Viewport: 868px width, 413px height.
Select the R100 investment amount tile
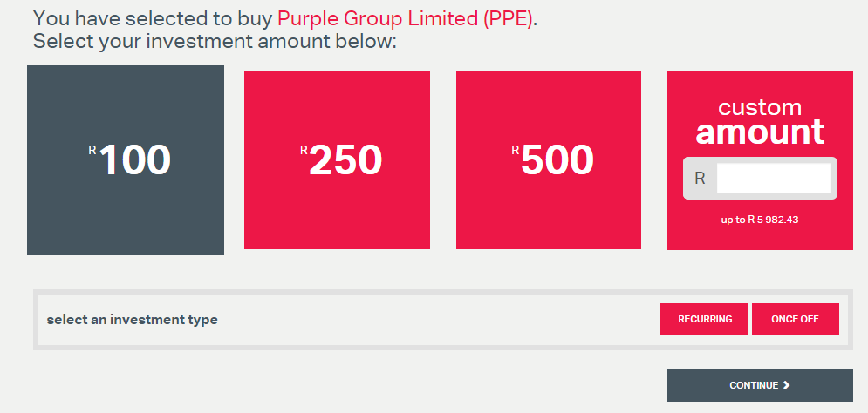click(x=126, y=160)
